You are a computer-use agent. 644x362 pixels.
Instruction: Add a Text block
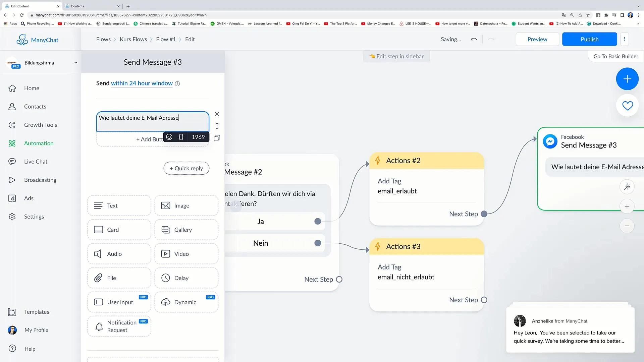pyautogui.click(x=119, y=206)
